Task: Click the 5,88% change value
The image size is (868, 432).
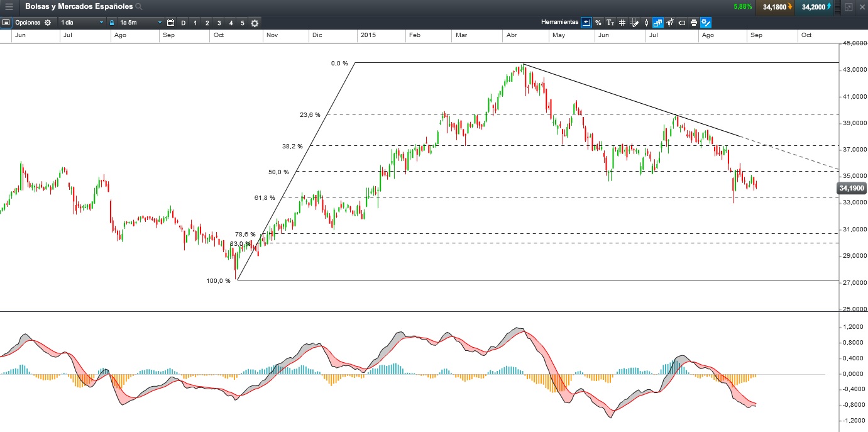Action: pos(742,7)
